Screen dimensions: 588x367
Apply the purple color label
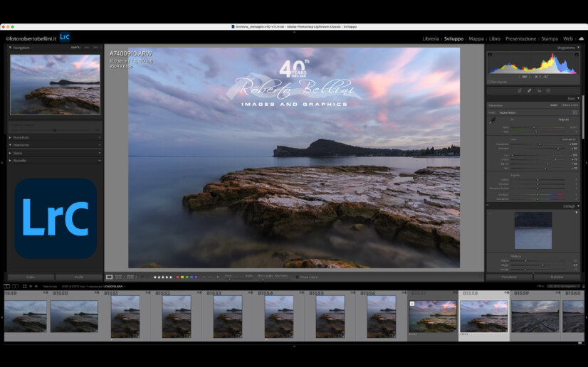[196, 277]
